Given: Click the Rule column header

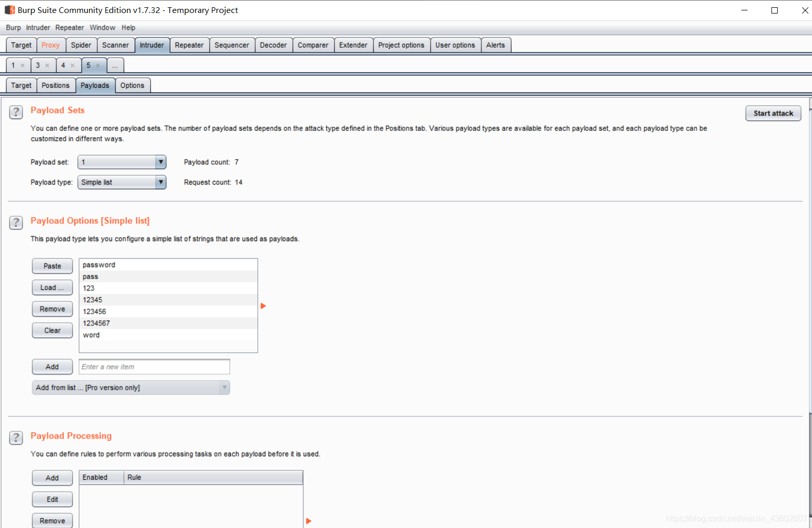Looking at the screenshot, I should point(213,478).
